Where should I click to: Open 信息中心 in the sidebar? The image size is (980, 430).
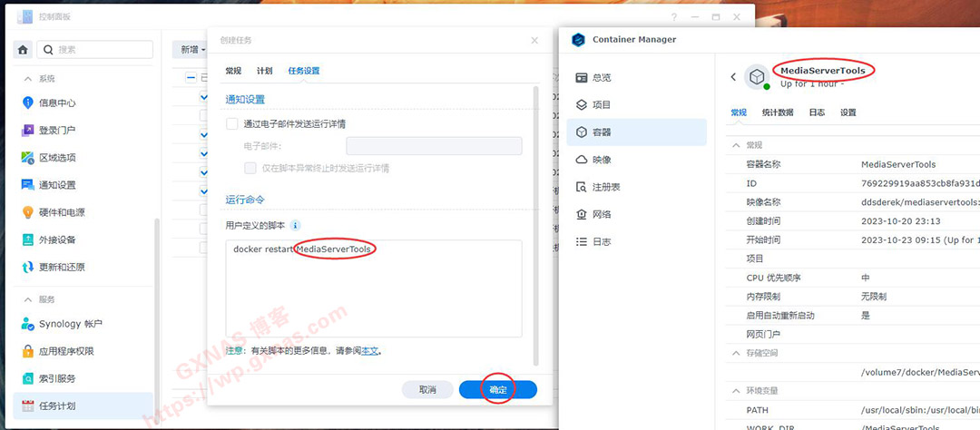point(56,103)
